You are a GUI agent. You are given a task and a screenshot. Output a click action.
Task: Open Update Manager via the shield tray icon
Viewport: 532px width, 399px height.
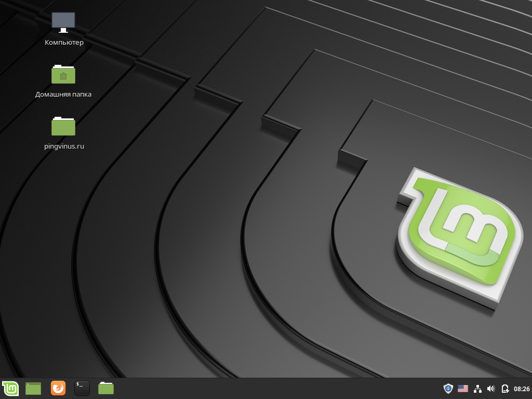447,388
